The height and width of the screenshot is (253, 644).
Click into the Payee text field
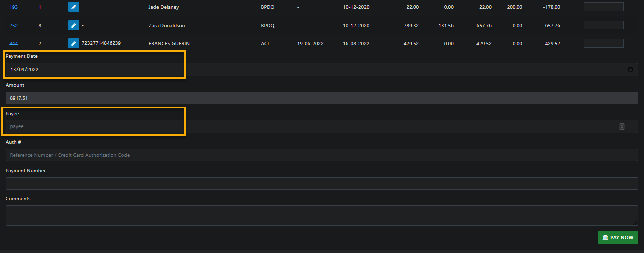[301, 126]
